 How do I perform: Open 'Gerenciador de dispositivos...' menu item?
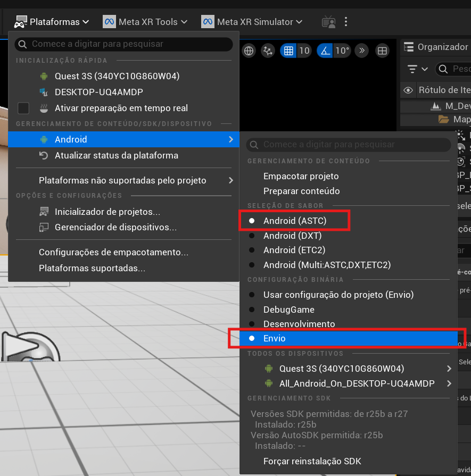(x=115, y=227)
